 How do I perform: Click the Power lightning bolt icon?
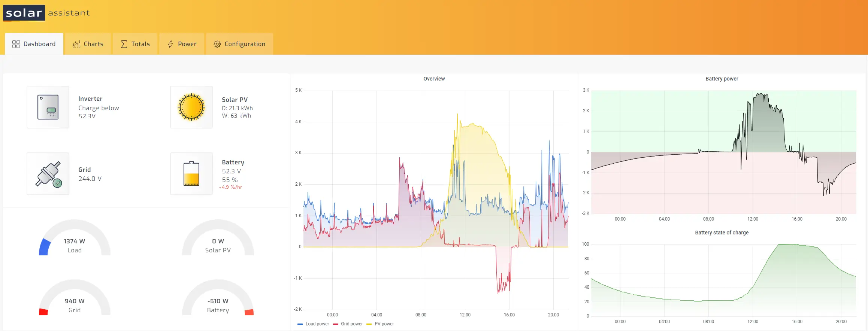click(x=170, y=44)
